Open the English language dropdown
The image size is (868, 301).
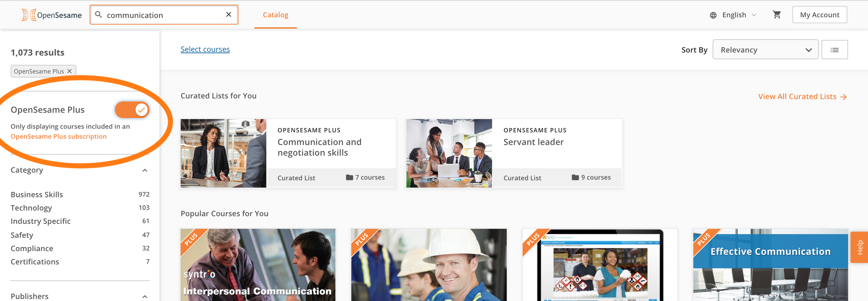[739, 15]
